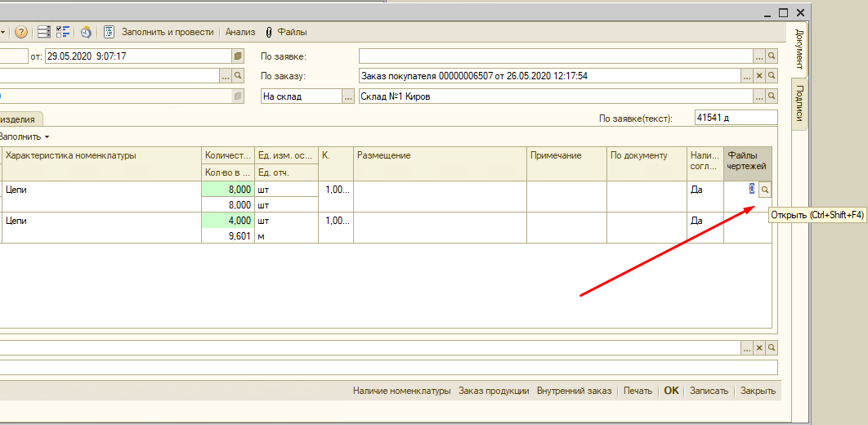The height and width of the screenshot is (425, 868).
Task: Open the Анализ command
Action: 240,32
